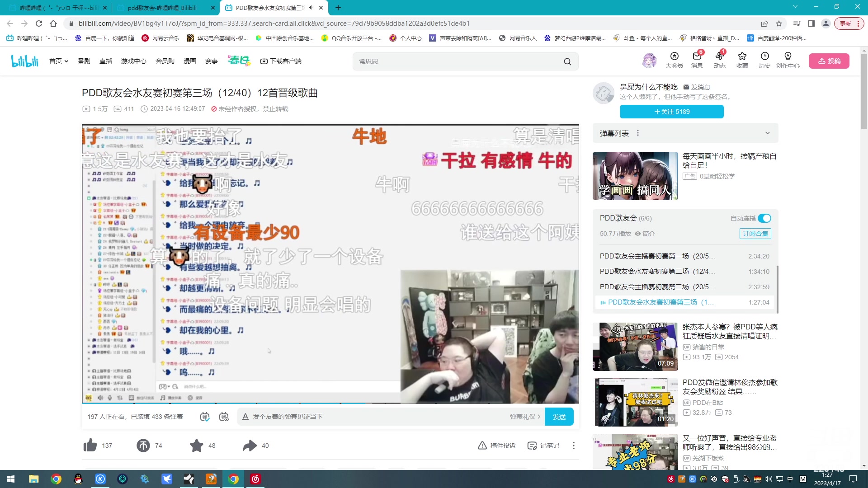Favorite the video with star icon

196,446
